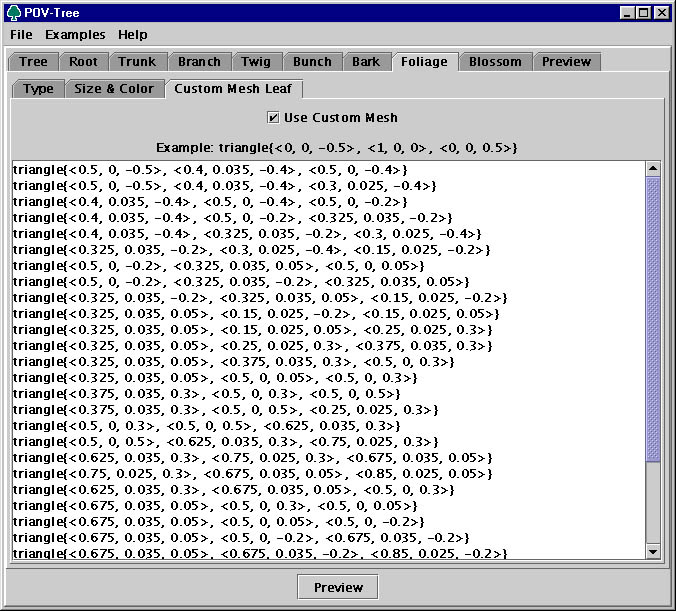Click the vertical scrollbar thumb
Image resolution: width=676 pixels, height=611 pixels.
[653, 320]
